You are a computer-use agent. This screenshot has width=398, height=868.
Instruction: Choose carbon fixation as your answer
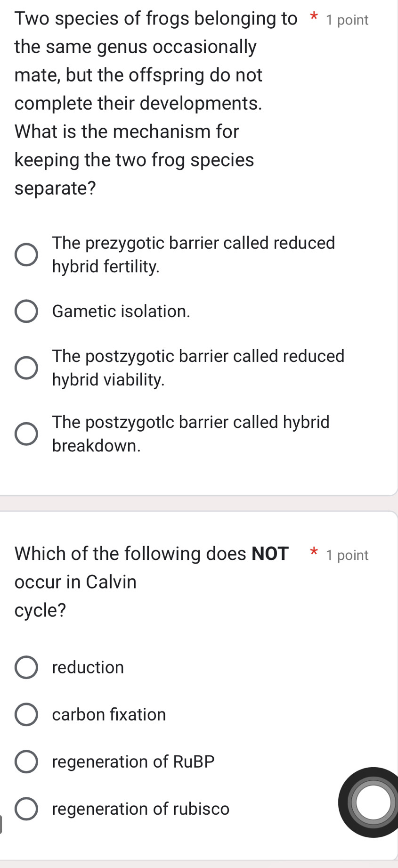(x=26, y=714)
